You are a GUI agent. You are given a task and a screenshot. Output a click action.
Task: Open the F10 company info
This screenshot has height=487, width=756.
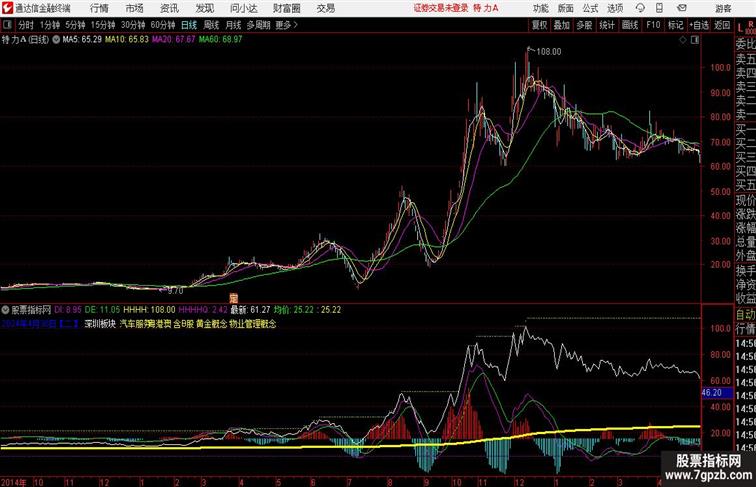point(653,25)
